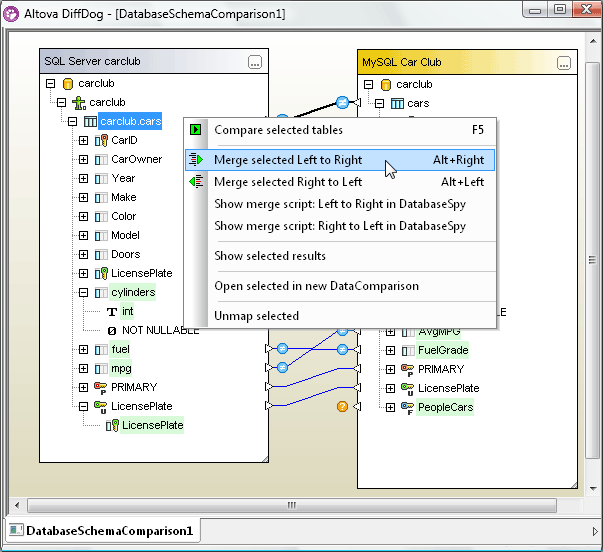Click the cylinders column icon

tap(101, 293)
